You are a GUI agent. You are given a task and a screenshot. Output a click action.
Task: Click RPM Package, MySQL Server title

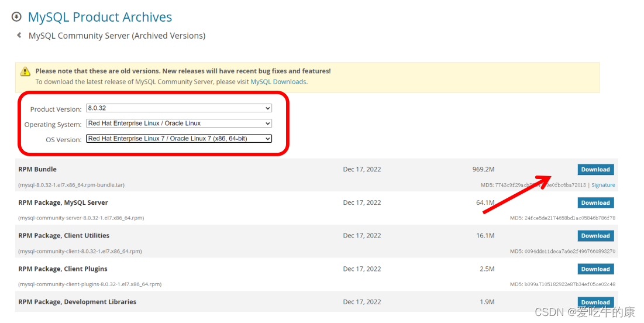(63, 202)
